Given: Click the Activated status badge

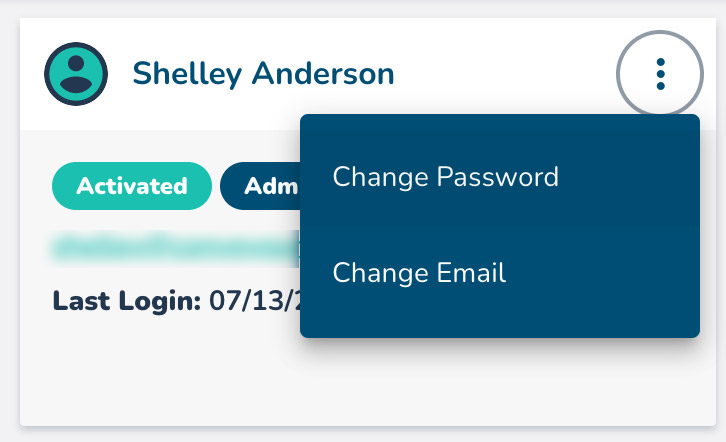Looking at the screenshot, I should [x=131, y=185].
